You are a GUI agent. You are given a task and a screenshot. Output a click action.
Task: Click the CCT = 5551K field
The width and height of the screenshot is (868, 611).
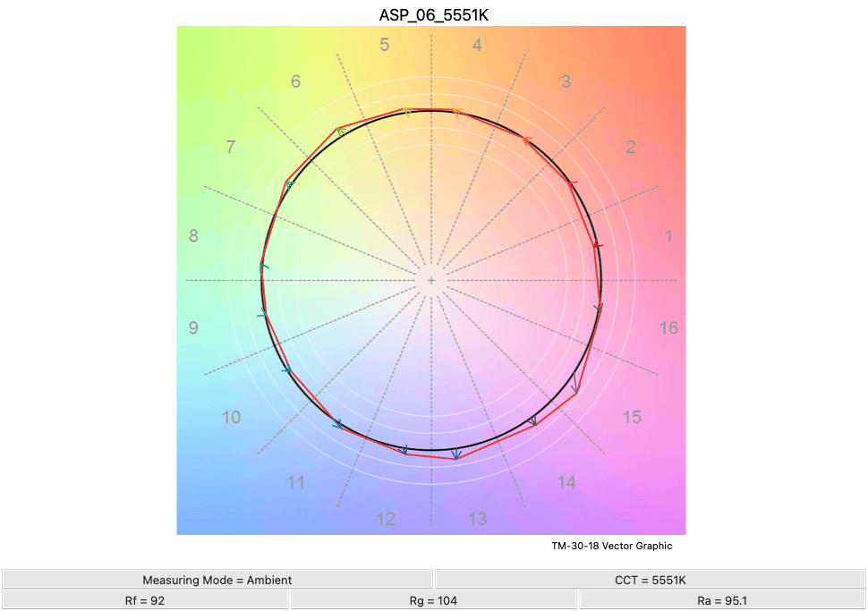pos(650,580)
